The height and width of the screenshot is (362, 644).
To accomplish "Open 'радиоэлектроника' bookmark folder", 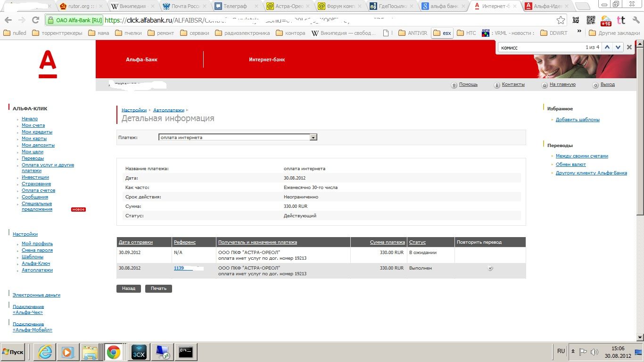I will click(242, 33).
